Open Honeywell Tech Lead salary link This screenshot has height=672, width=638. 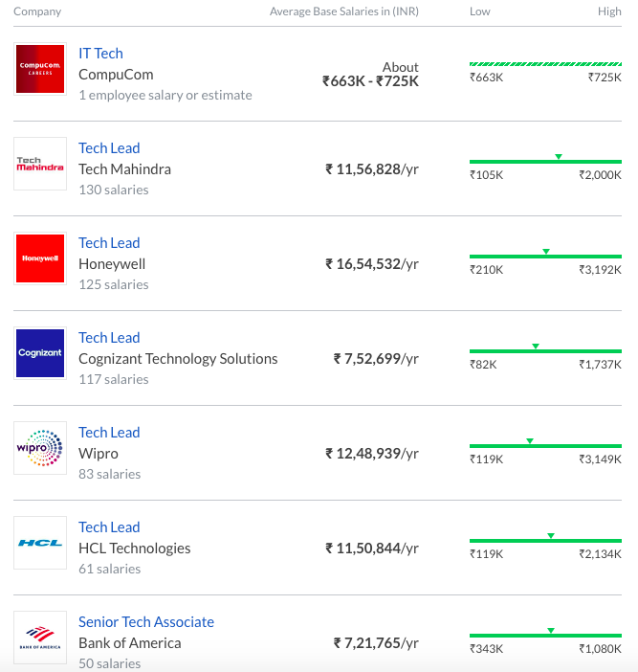click(x=109, y=243)
